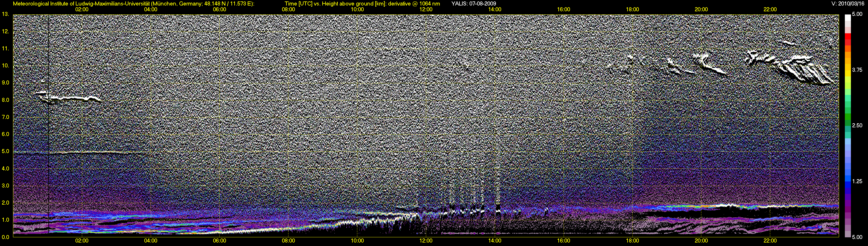Click the '5.0' height axis label
Screen dimensions: 868x246
click(5, 151)
